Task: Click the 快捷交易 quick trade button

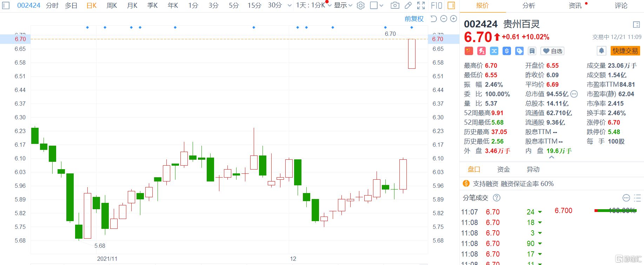Action: 625,51
